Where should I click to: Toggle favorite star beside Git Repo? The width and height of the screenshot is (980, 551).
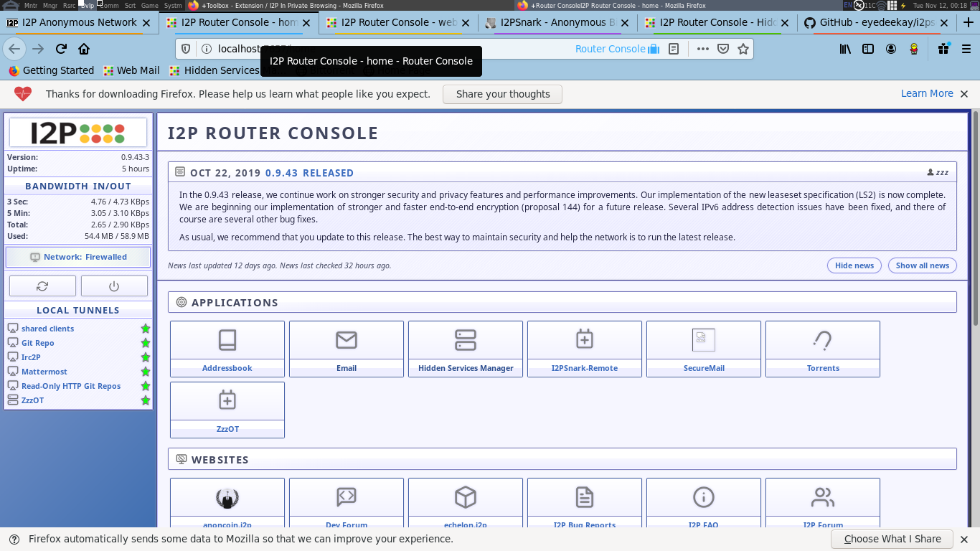click(x=146, y=342)
